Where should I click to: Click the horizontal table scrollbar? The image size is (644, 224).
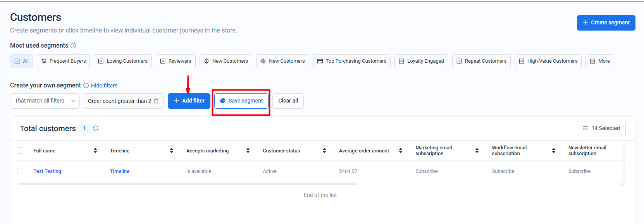point(187,184)
